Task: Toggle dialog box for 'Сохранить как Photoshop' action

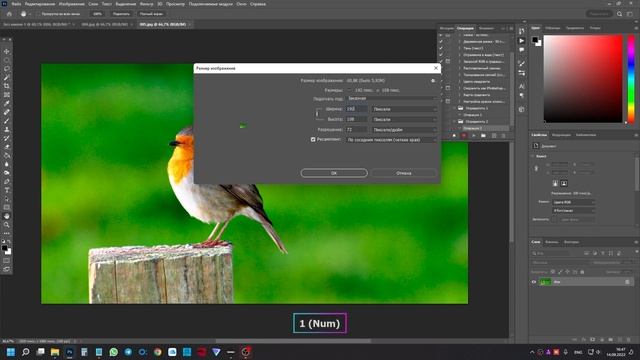Action: [448, 88]
